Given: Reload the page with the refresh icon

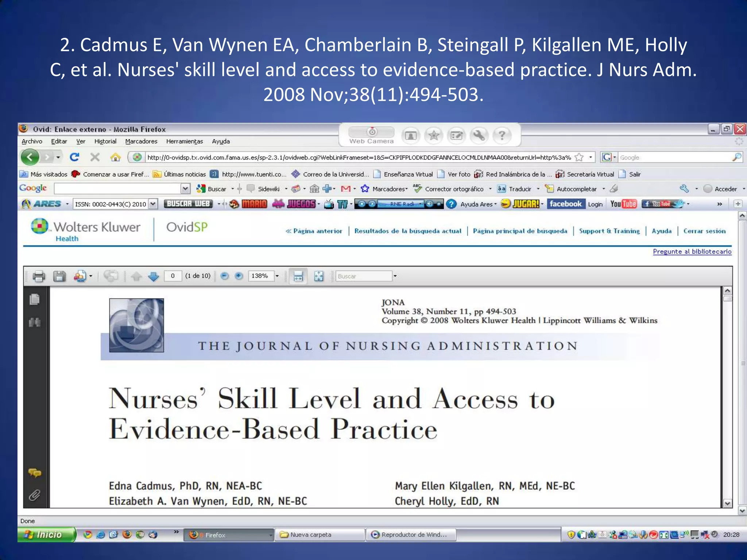Looking at the screenshot, I should click(x=74, y=157).
